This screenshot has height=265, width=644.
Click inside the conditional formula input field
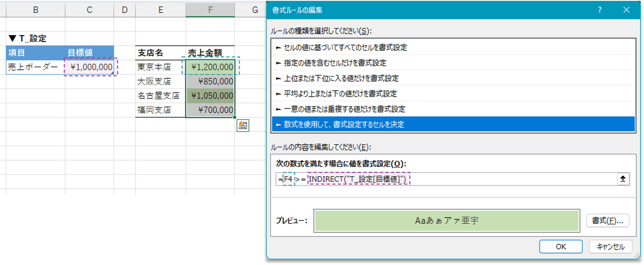pos(450,179)
